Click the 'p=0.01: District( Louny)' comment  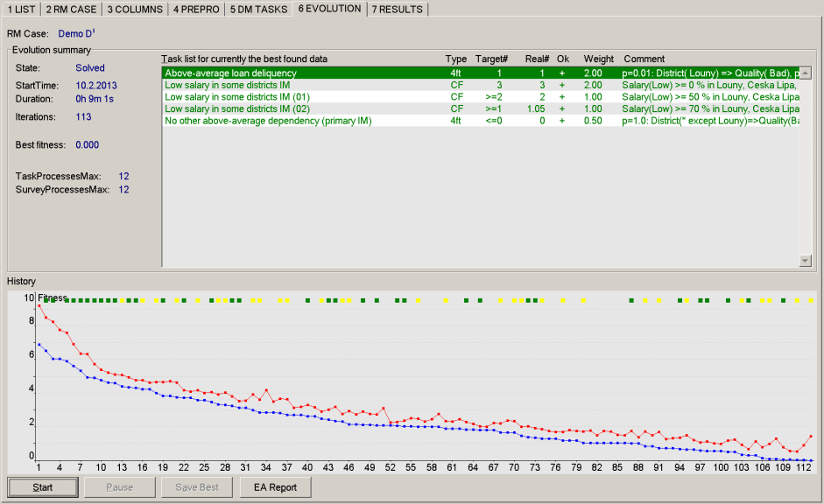pyautogui.click(x=710, y=73)
